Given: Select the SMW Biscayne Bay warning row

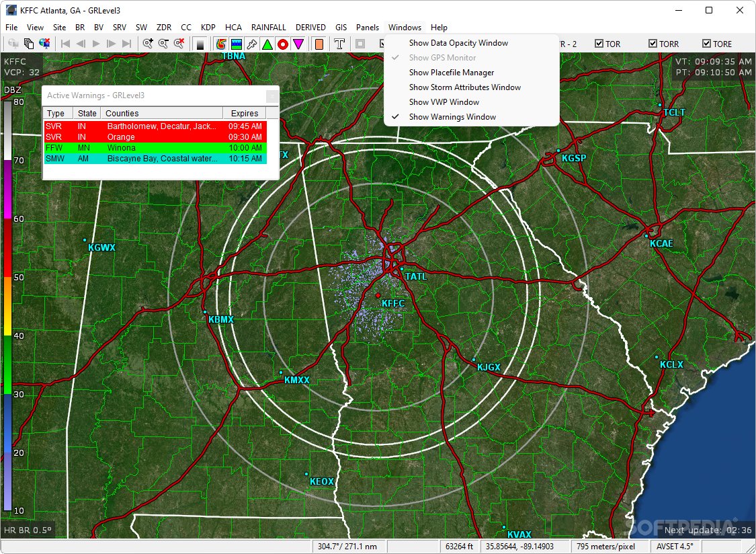Looking at the screenshot, I should 155,158.
